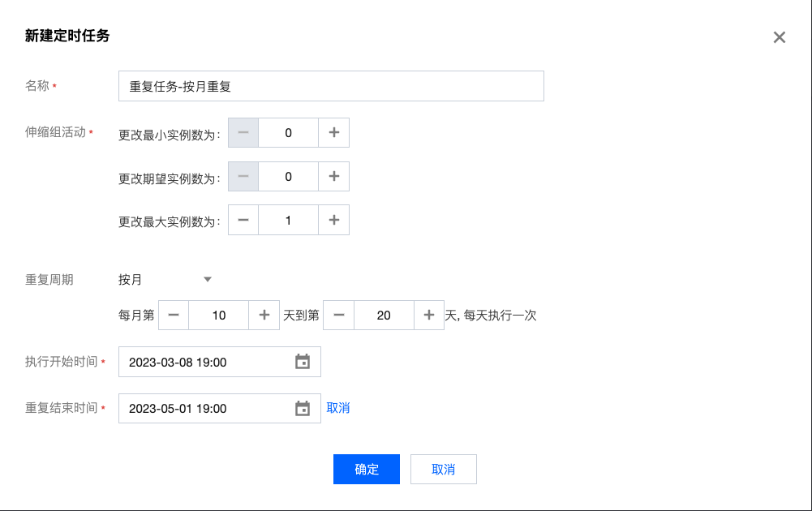This screenshot has width=812, height=511.
Task: Increase 更改最小实例数 with plus button
Action: [333, 133]
